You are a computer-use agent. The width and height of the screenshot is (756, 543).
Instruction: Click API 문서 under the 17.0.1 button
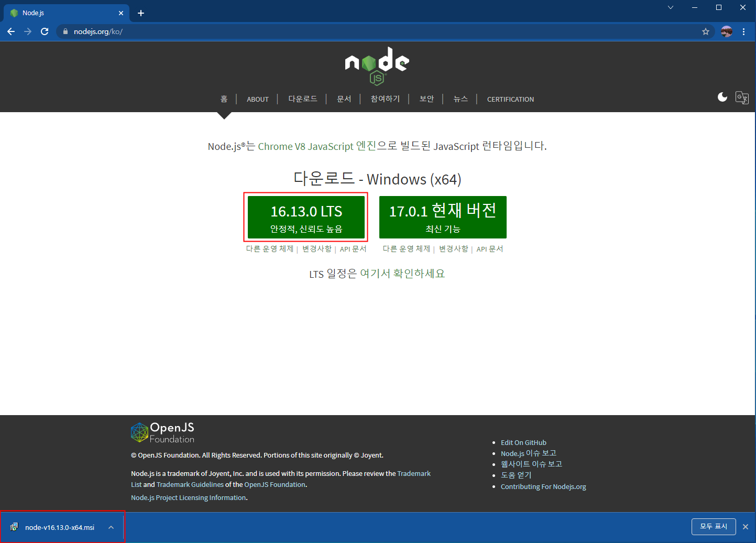[x=490, y=248]
